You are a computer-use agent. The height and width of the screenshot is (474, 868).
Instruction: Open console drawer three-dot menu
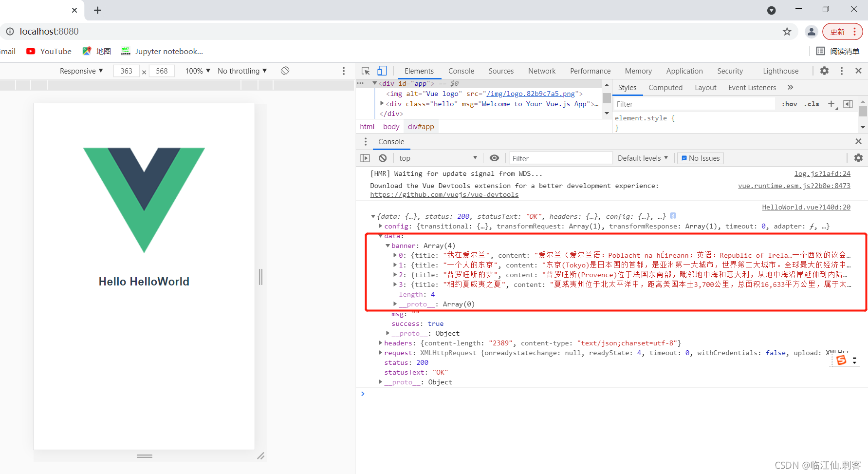[366, 141]
